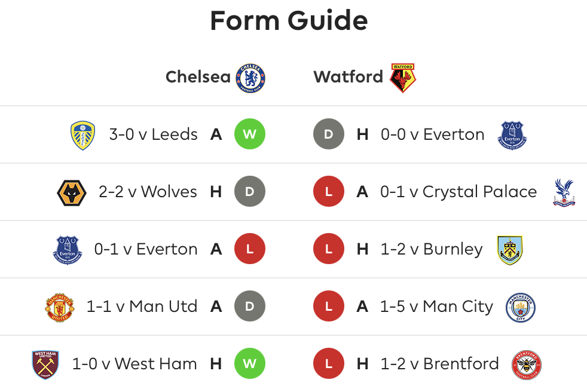Select the Crystal Palace crest
Screen dimensions: 587x392
(x=564, y=192)
